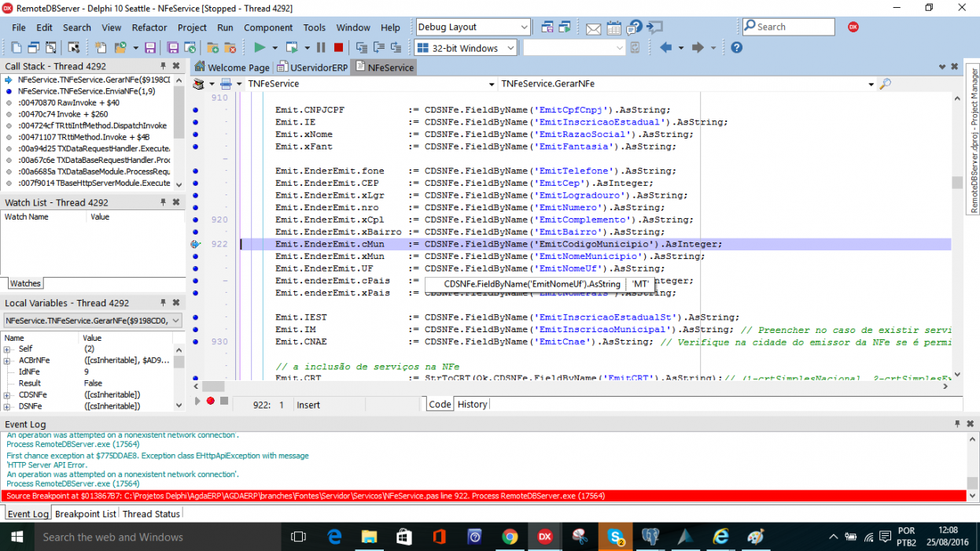Expand the Self local variable
The width and height of the screenshot is (980, 551).
(x=7, y=349)
